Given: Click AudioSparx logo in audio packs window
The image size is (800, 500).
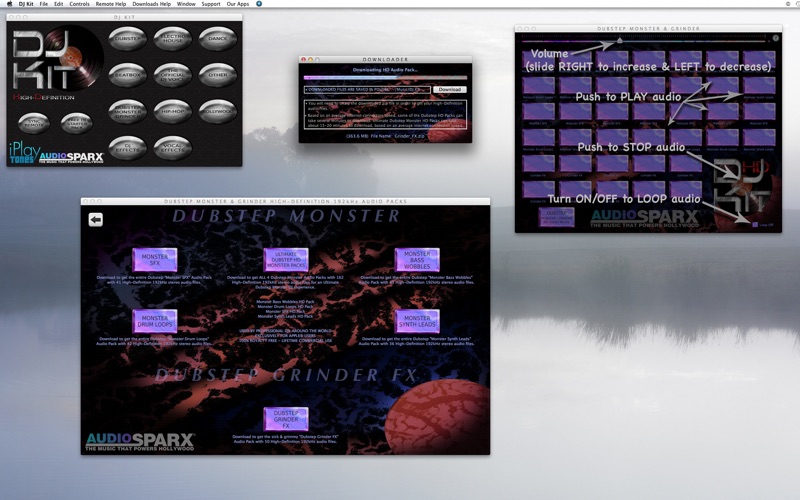Looking at the screenshot, I should pos(140,441).
